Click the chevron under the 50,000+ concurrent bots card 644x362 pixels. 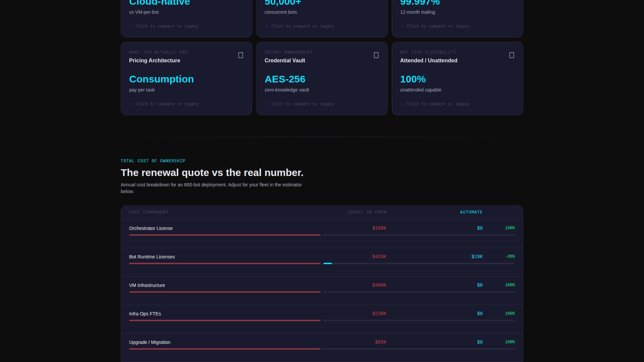point(267,26)
